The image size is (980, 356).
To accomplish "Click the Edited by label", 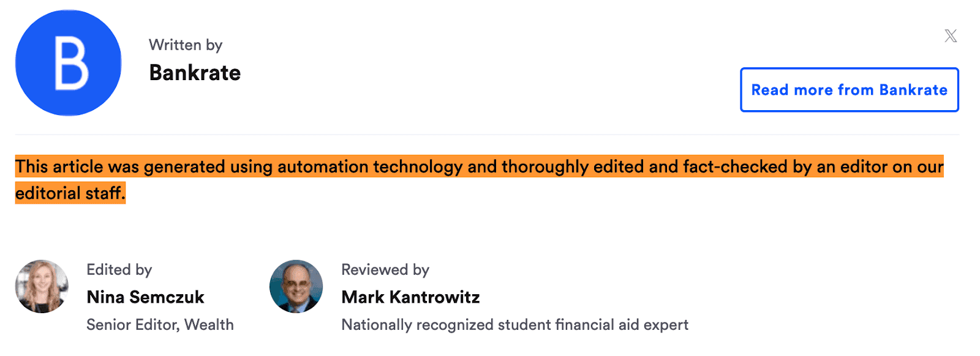I will pyautogui.click(x=119, y=270).
